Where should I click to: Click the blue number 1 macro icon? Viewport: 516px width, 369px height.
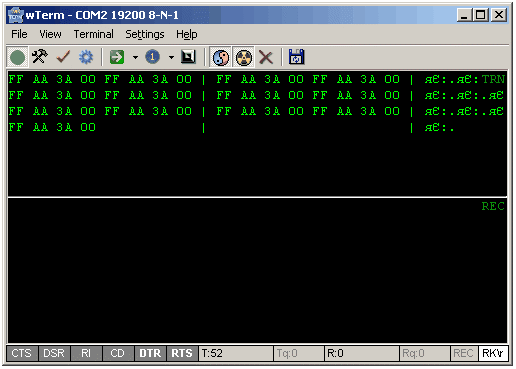pyautogui.click(x=153, y=57)
